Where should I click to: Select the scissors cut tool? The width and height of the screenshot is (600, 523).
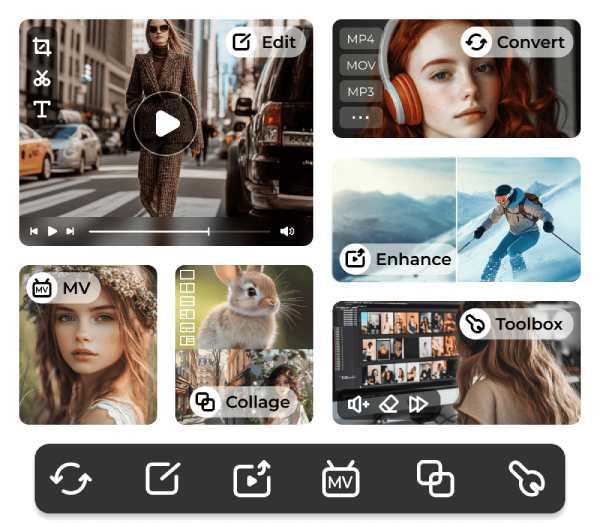pos(42,78)
